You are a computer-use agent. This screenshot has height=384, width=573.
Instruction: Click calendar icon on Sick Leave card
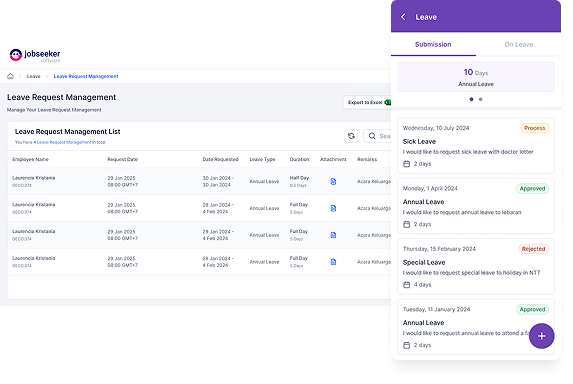coord(406,164)
